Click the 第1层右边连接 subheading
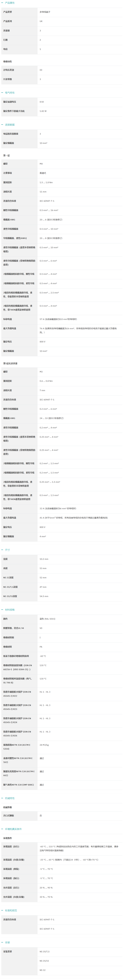This screenshot has width=123, height=980. [10, 363]
